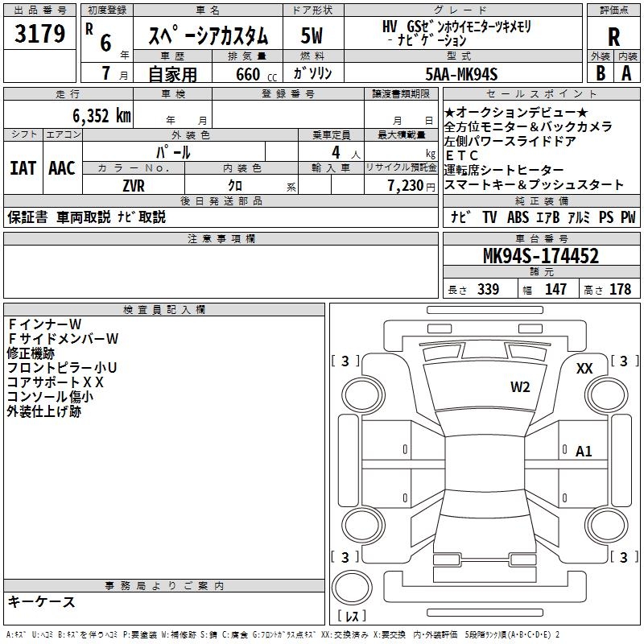The height and width of the screenshot is (644, 644).
Task: Click the star before オークションデビュー
Action: [x=449, y=113]
